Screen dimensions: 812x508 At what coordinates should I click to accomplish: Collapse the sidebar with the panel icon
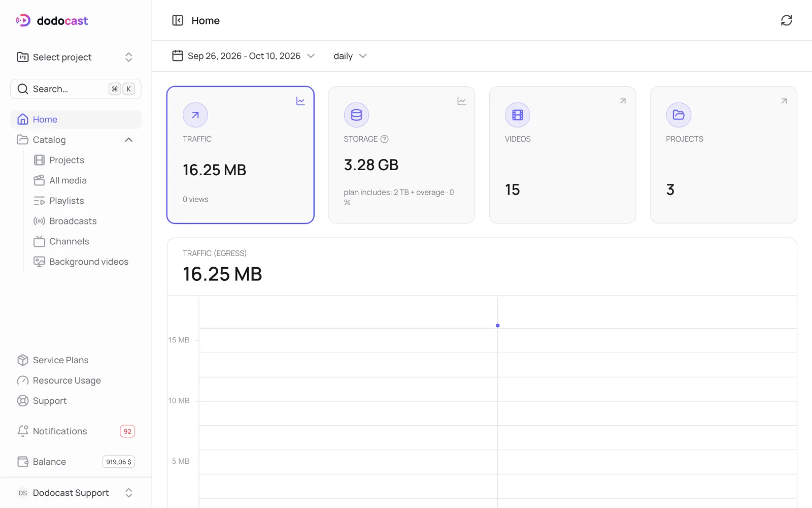(178, 20)
